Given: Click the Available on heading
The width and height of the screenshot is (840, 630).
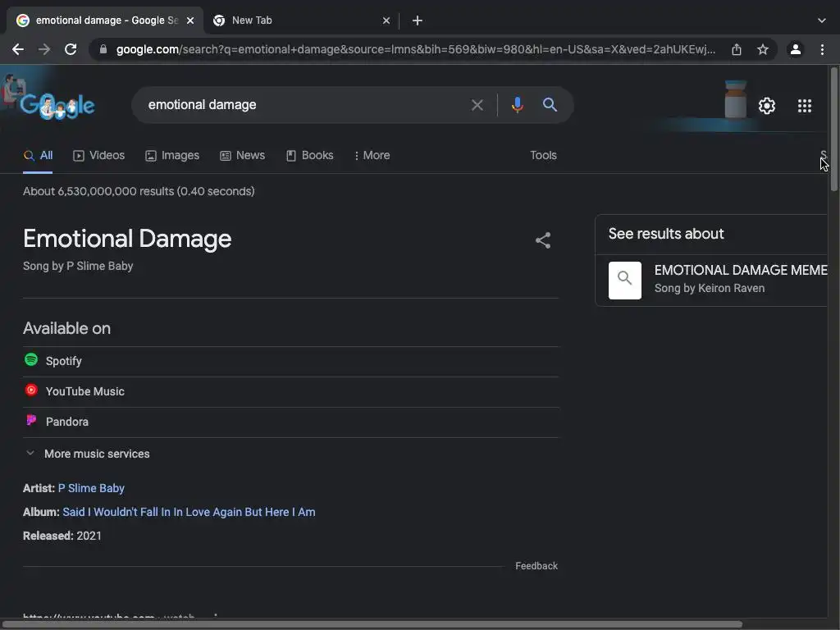Looking at the screenshot, I should pos(66,328).
